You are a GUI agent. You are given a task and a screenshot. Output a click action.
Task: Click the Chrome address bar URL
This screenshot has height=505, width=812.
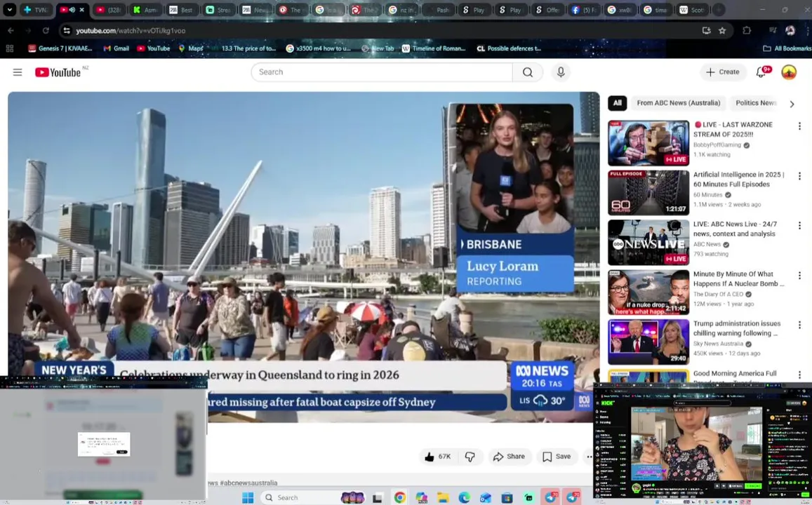131,31
